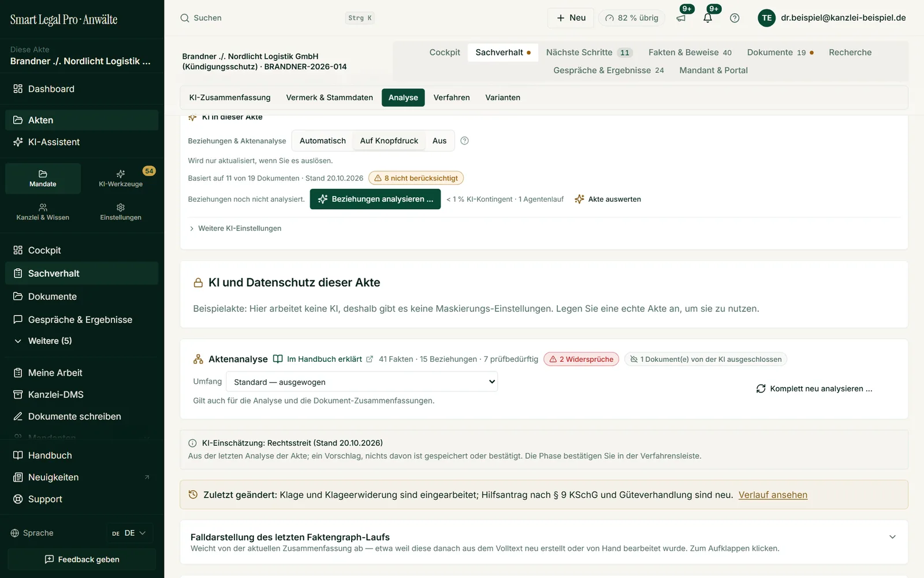
Task: Set analysis mode to Auf Knopfdruck
Action: (389, 141)
